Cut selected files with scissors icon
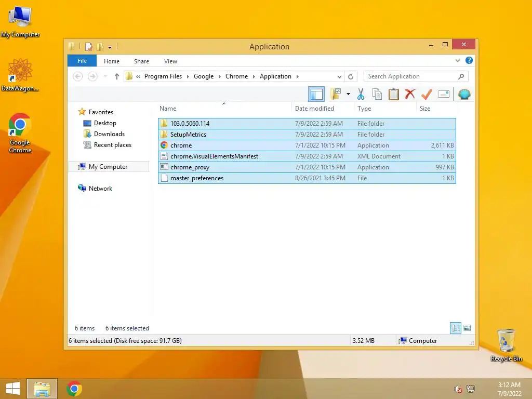Viewport: 532px width, 399px height. coord(361,94)
